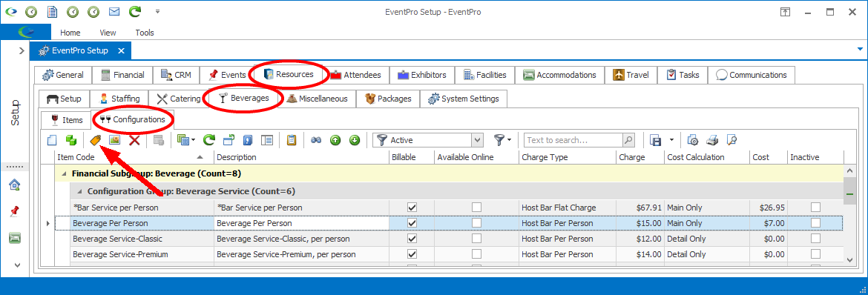The width and height of the screenshot is (868, 295).
Task: Click the page setup gear icon
Action: [x=692, y=141]
